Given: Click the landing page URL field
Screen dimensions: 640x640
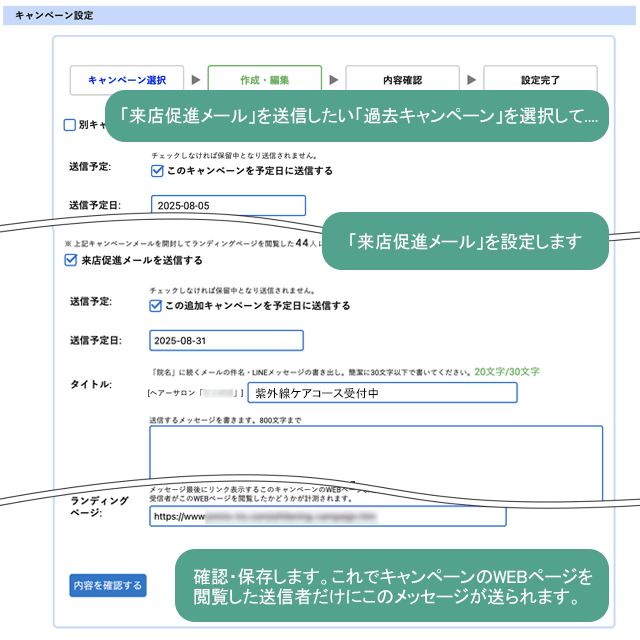Looking at the screenshot, I should coord(328,516).
